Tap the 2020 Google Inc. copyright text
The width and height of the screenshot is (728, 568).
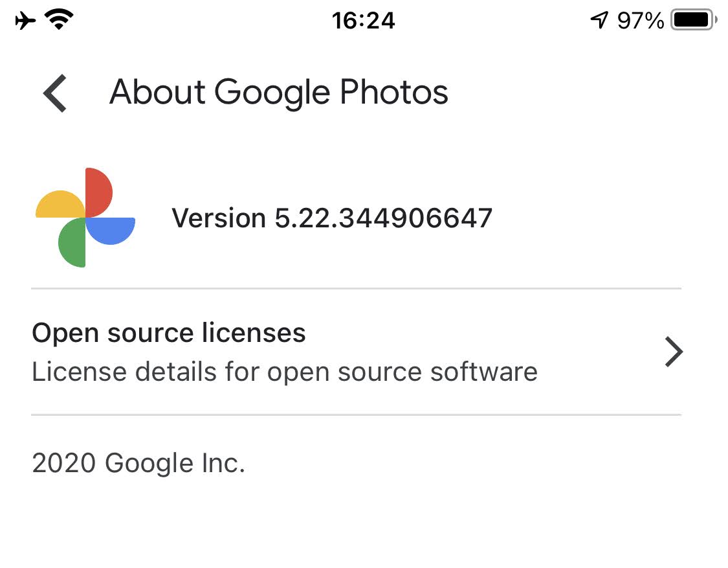pyautogui.click(x=138, y=463)
